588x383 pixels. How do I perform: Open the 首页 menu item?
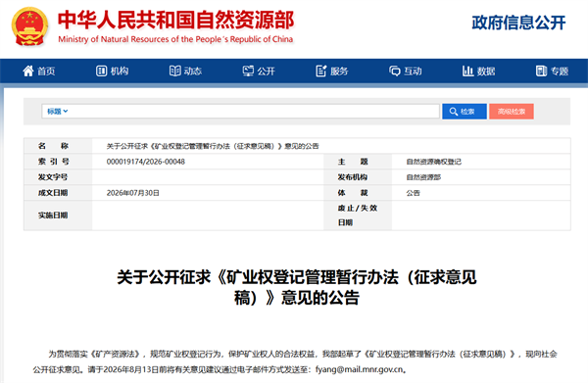39,71
